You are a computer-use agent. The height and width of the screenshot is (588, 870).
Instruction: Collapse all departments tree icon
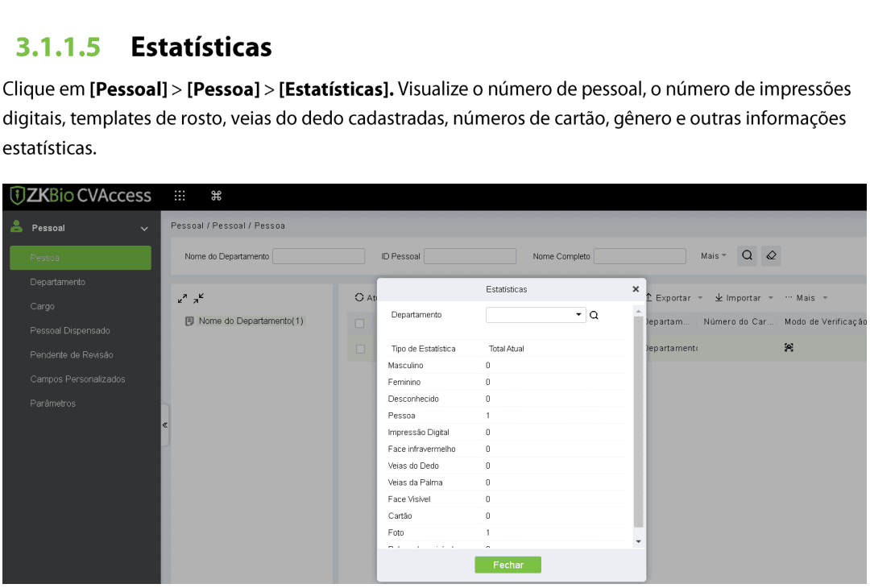pyautogui.click(x=199, y=299)
